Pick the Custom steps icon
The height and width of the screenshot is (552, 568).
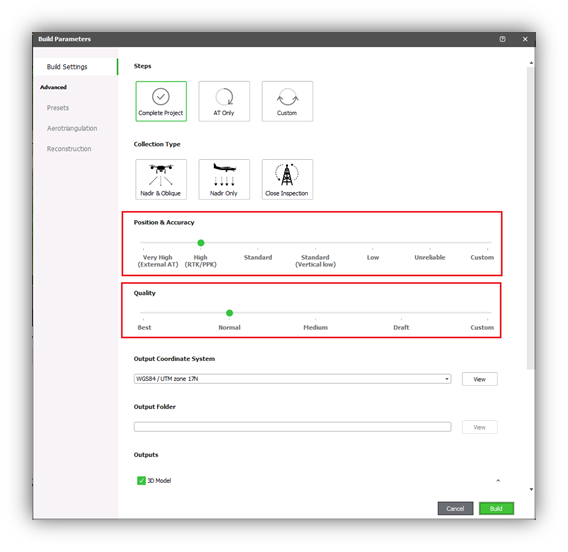coord(287,101)
